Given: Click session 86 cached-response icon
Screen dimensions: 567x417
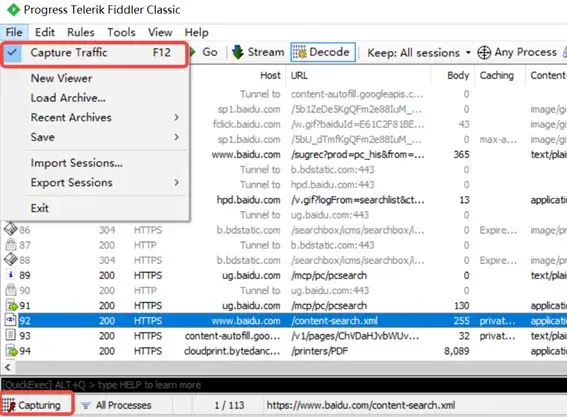Looking at the screenshot, I should [x=11, y=229].
